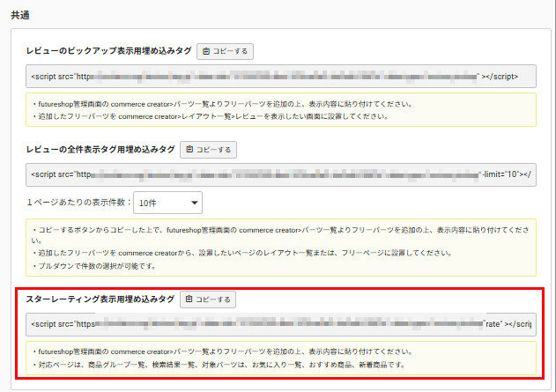Click the note starting コピーするボタンからコピーした上で
The height and width of the screenshot is (392, 556).
click(x=281, y=234)
